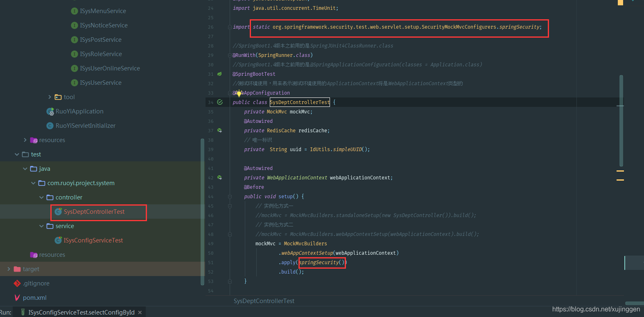Click the Spring leaf gutter icon near @SpringBootTest

[x=219, y=74]
